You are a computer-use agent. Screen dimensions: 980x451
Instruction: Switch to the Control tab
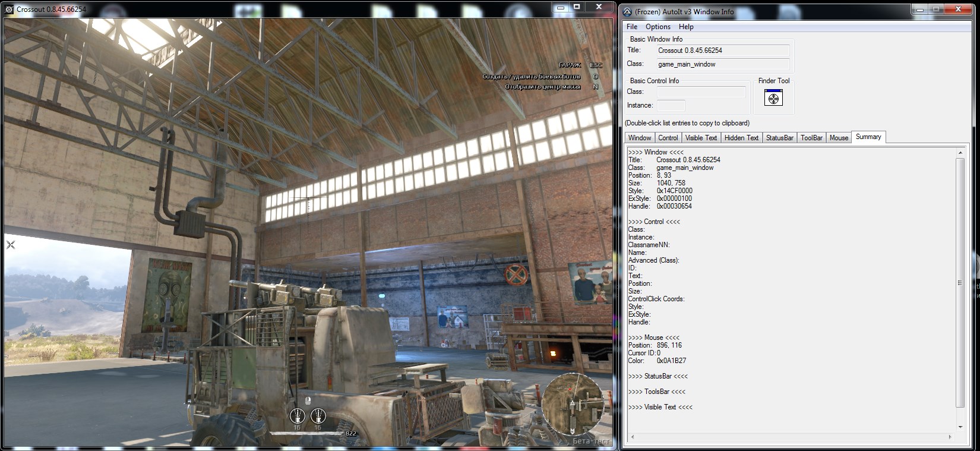(668, 137)
